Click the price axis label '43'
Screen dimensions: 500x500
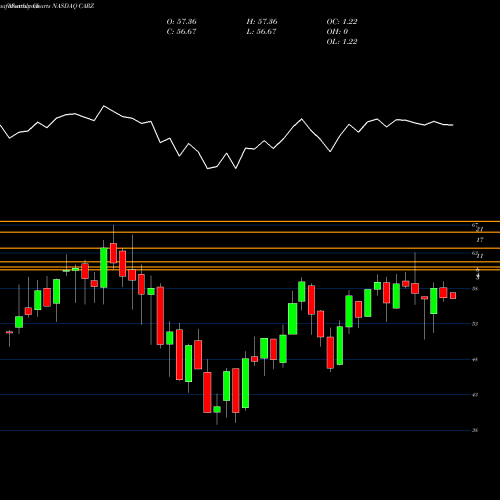click(x=475, y=395)
